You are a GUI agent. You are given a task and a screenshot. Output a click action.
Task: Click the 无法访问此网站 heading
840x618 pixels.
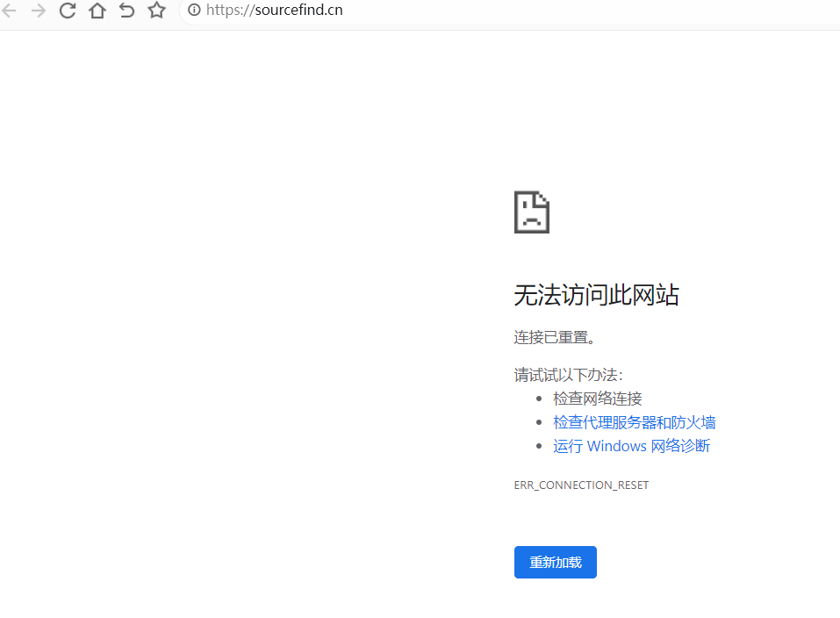(597, 295)
